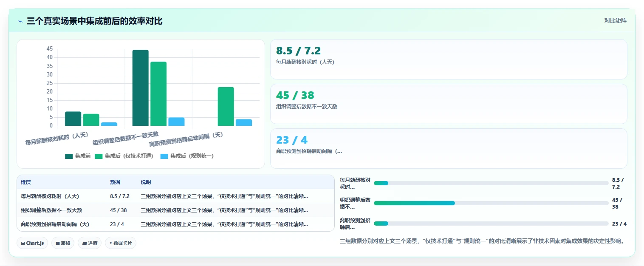Select the 45 / 38 metric card
Screen dimensions: 644x266
[449, 104]
